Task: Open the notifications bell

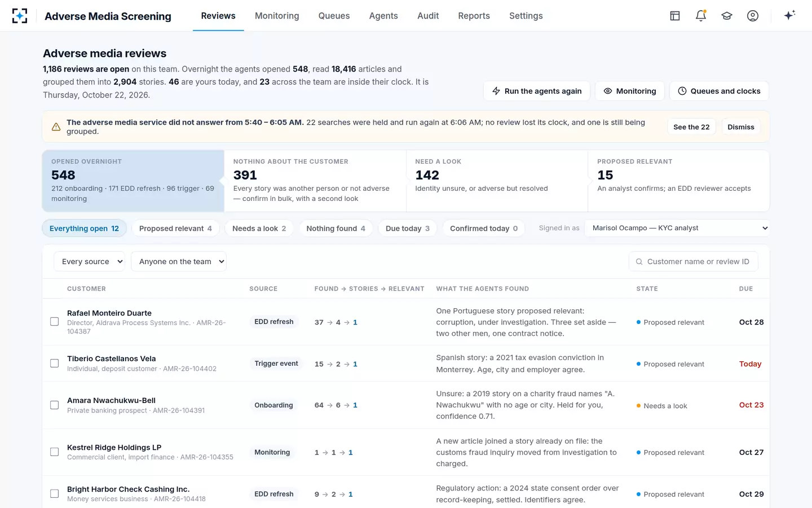Action: (701, 16)
